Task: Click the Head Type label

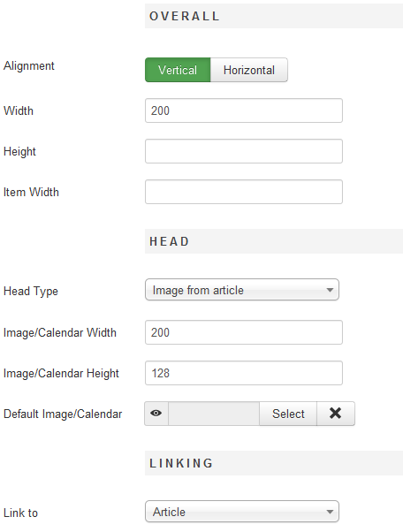Action: click(31, 292)
